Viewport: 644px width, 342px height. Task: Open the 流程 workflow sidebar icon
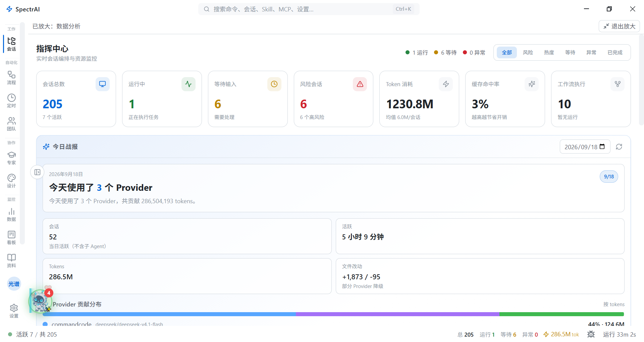click(11, 77)
